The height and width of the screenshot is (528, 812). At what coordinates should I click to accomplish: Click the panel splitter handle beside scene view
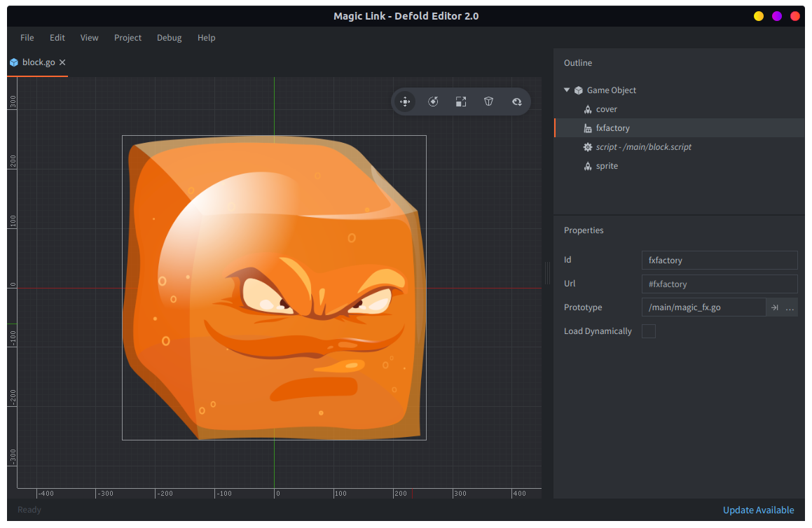[x=548, y=273]
